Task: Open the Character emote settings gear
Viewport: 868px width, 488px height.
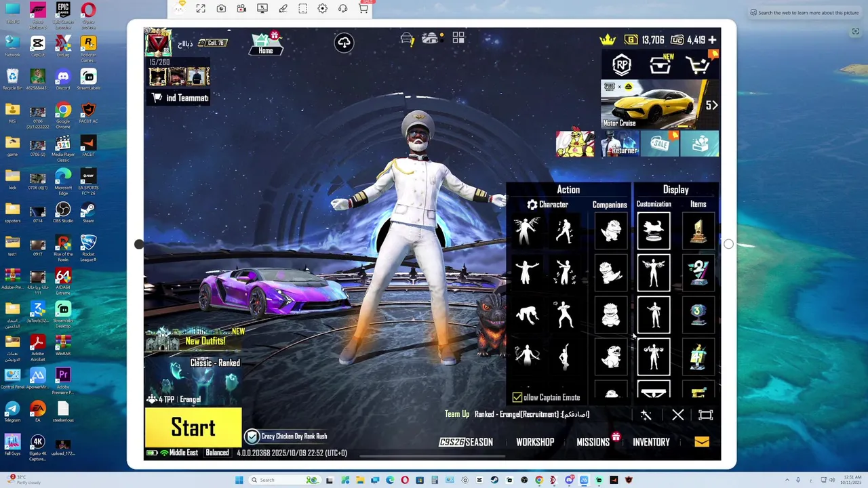Action: (x=532, y=205)
